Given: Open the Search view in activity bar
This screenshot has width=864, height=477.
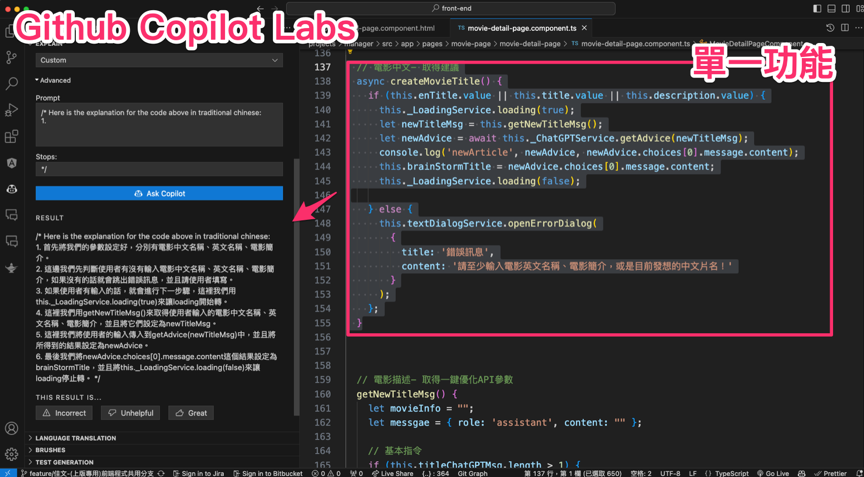Looking at the screenshot, I should [11, 84].
